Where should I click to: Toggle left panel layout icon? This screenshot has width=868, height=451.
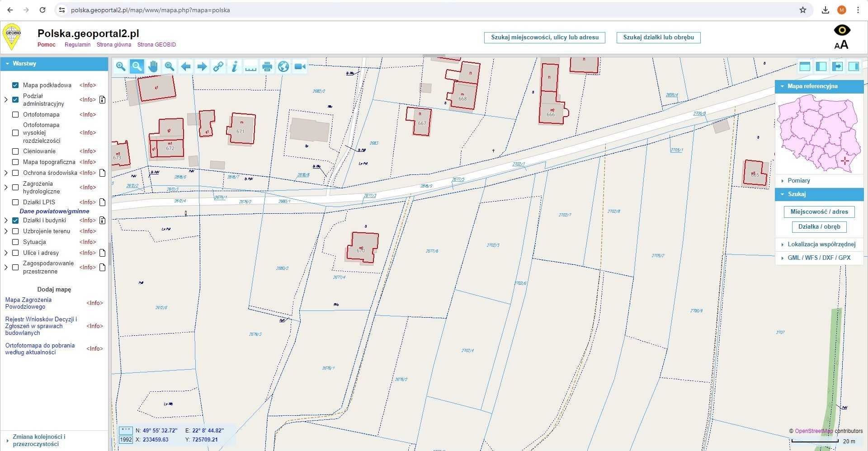click(821, 66)
